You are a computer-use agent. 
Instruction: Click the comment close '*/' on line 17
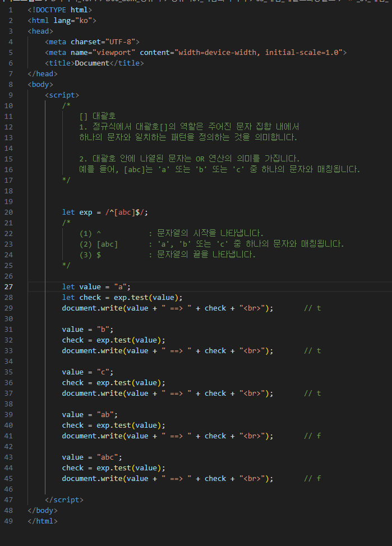pyautogui.click(x=66, y=181)
